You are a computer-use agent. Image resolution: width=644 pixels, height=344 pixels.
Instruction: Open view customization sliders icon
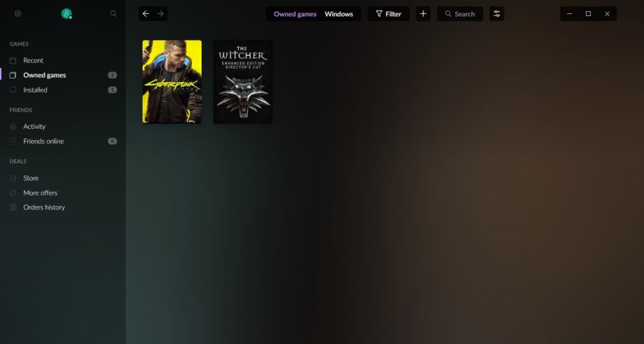point(497,13)
